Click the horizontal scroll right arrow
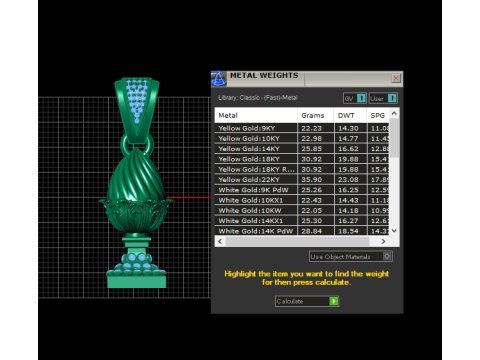 coord(383,241)
